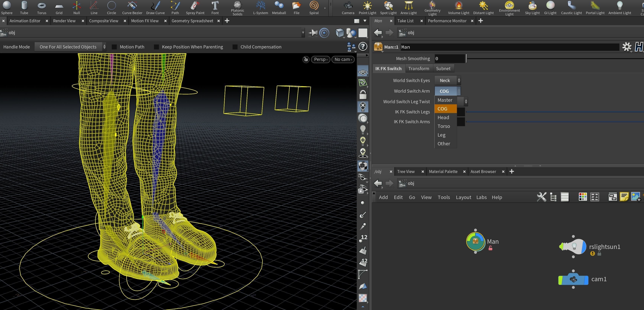Viewport: 644px width, 310px height.
Task: Toggle Keep Position When Parenting checkbox
Action: 156,47
